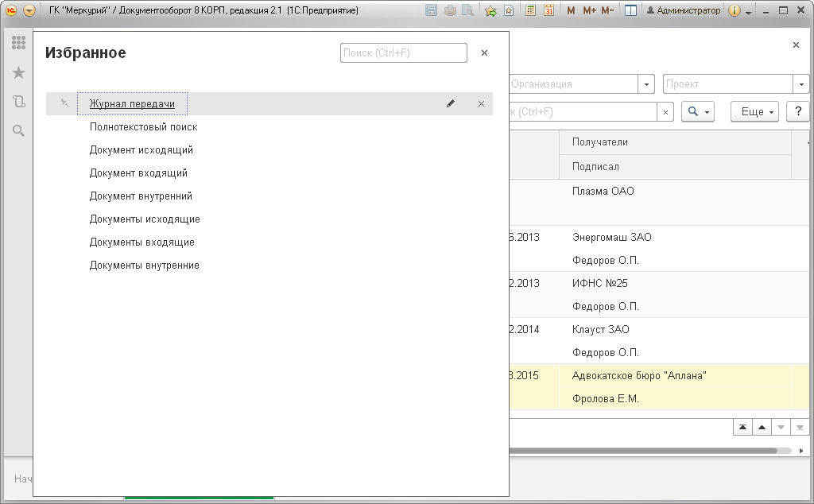Click the M memory button

coord(571,10)
